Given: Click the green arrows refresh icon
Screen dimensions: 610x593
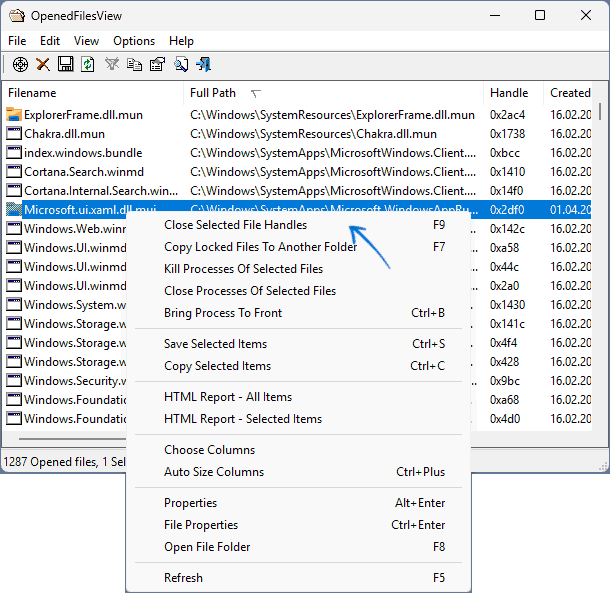Looking at the screenshot, I should pos(88,65).
